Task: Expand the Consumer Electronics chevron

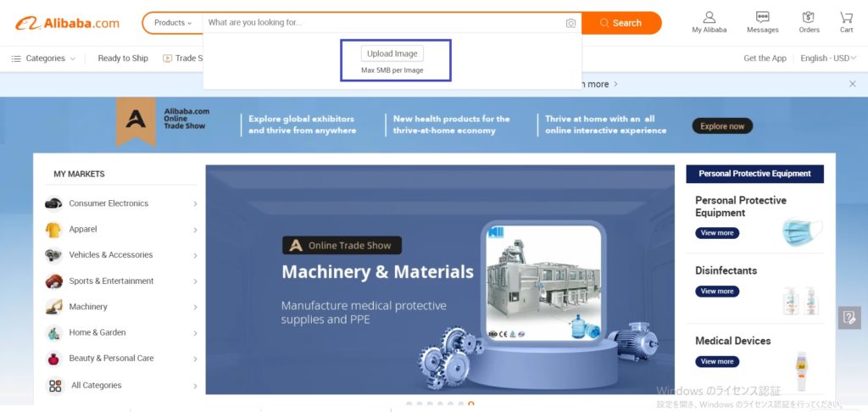Action: pyautogui.click(x=196, y=203)
